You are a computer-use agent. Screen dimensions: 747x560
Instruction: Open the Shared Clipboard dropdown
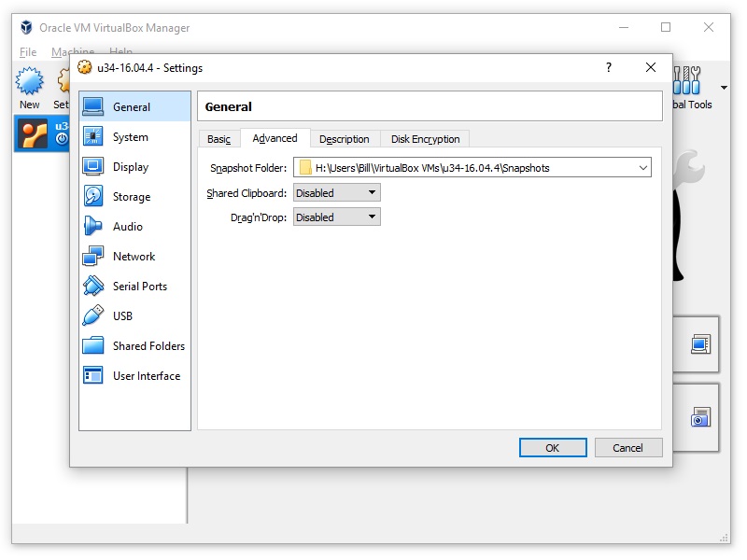337,193
